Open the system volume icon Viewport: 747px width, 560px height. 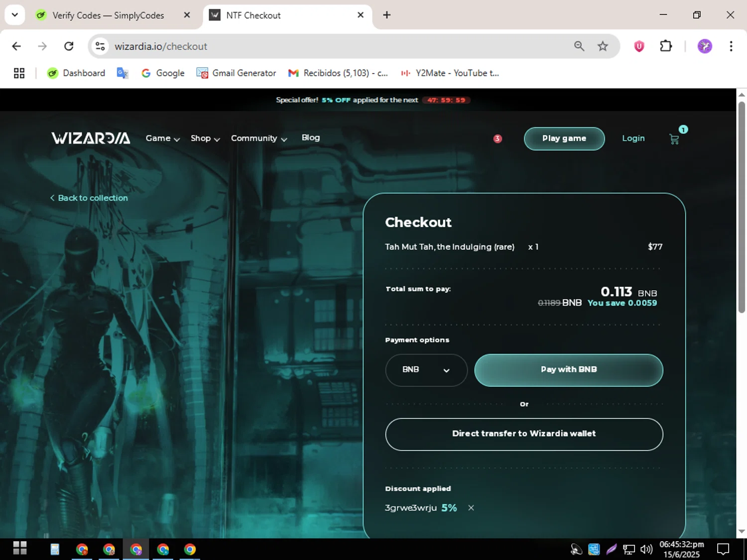click(x=646, y=549)
